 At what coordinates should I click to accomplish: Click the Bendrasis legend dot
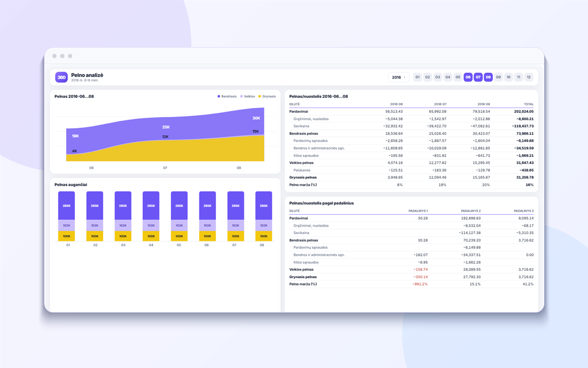point(219,96)
